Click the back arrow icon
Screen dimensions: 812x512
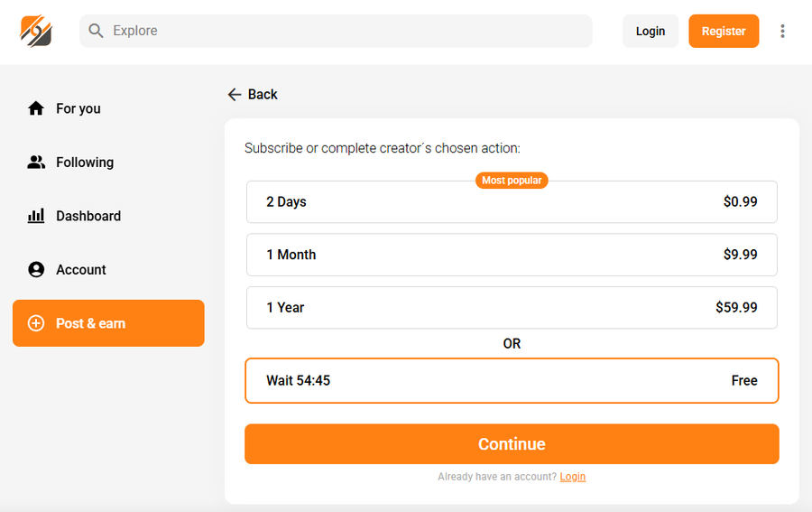tap(235, 95)
